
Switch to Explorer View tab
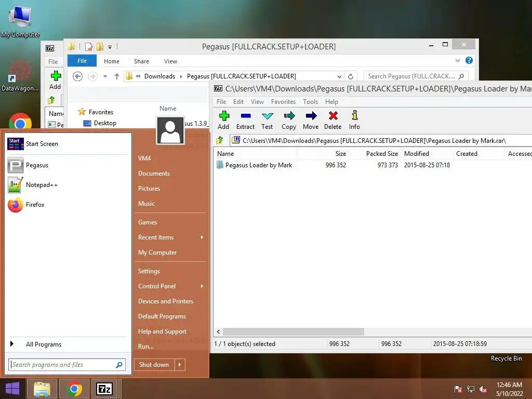tap(170, 61)
